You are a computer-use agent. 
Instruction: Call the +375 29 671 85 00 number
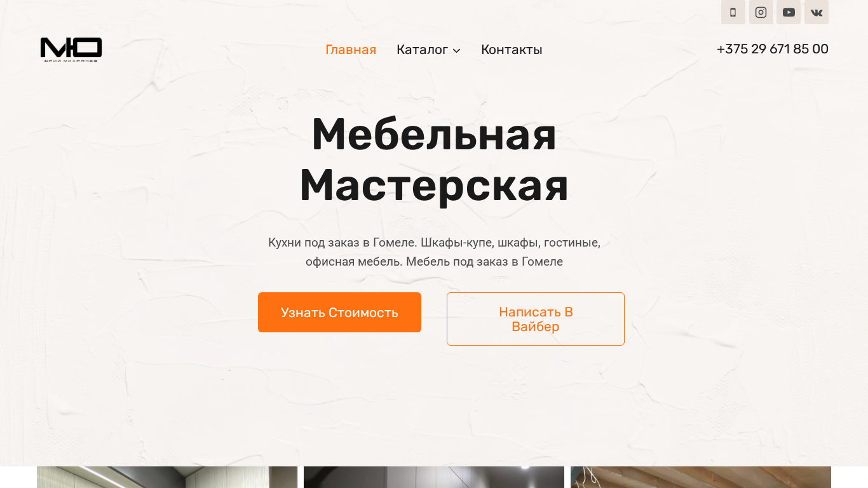[x=773, y=49]
